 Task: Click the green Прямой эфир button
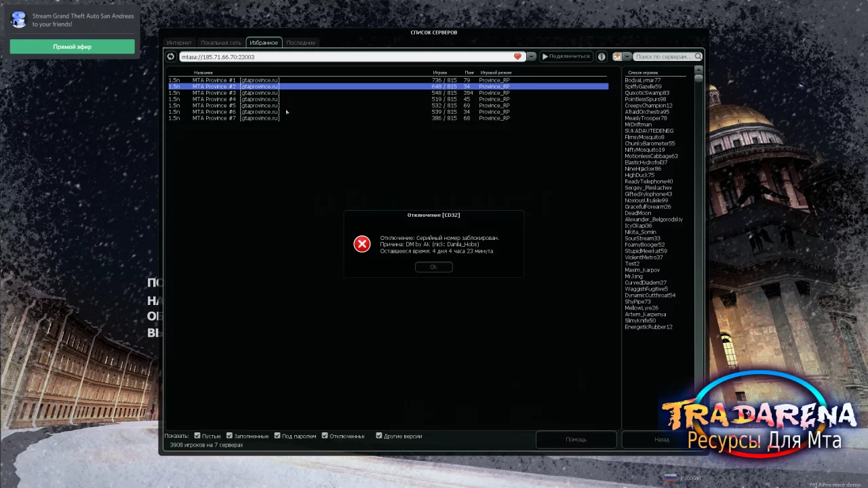(x=72, y=47)
